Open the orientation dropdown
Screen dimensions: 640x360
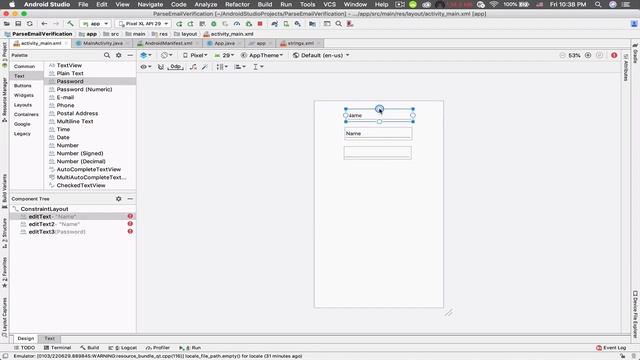pos(166,55)
